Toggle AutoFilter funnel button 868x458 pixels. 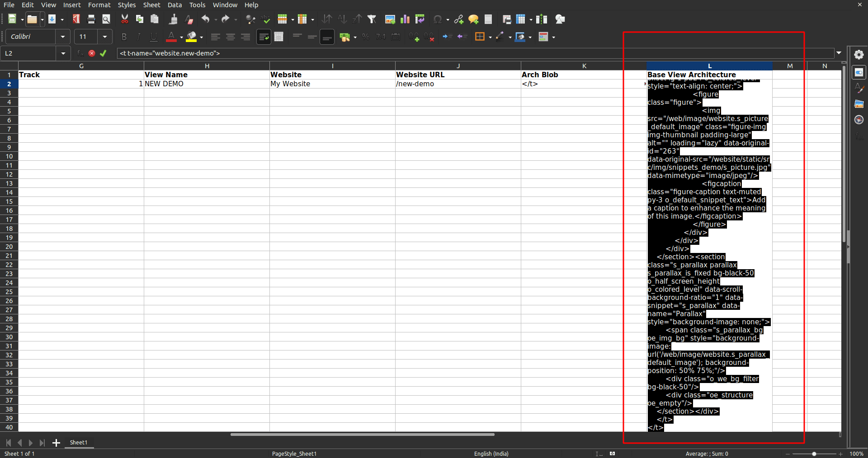point(372,19)
